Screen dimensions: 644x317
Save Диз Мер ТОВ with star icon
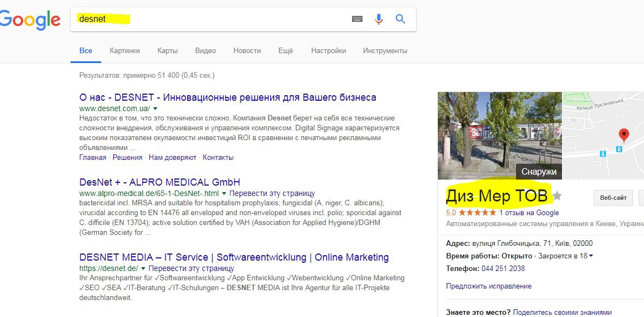(557, 196)
